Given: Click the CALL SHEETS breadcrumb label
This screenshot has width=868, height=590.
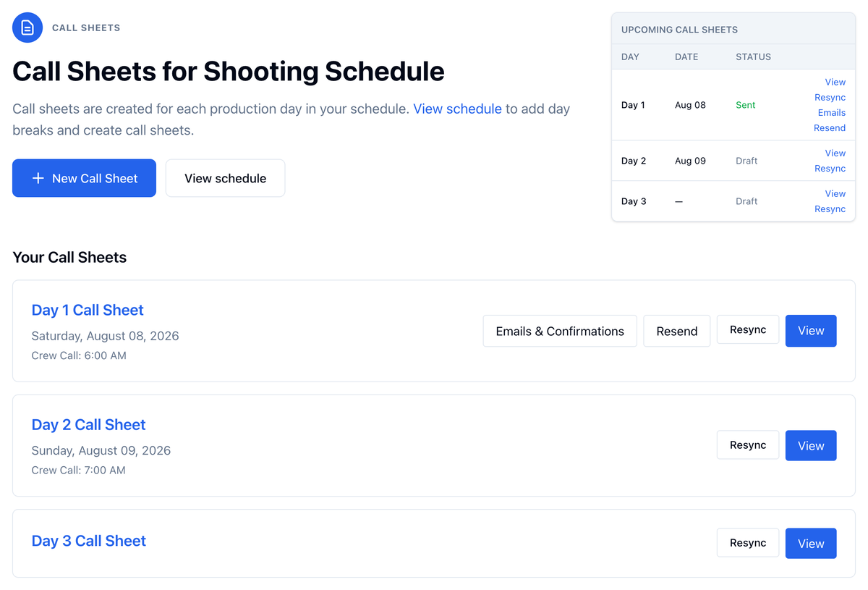Looking at the screenshot, I should [86, 28].
